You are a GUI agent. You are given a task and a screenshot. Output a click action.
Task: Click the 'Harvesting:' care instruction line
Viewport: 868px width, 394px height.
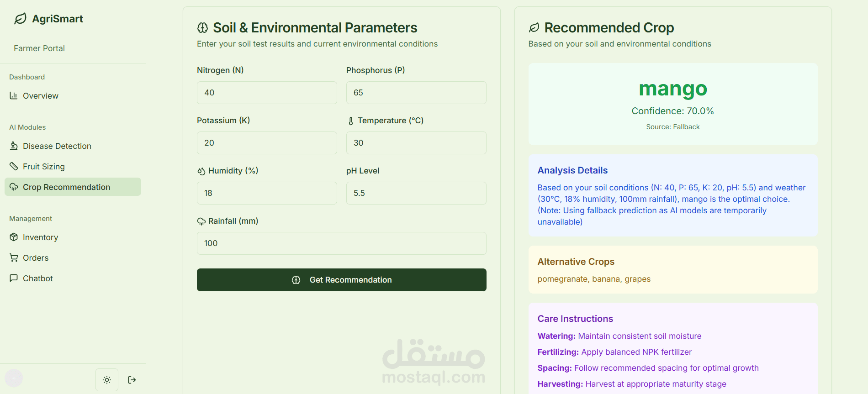tap(632, 384)
